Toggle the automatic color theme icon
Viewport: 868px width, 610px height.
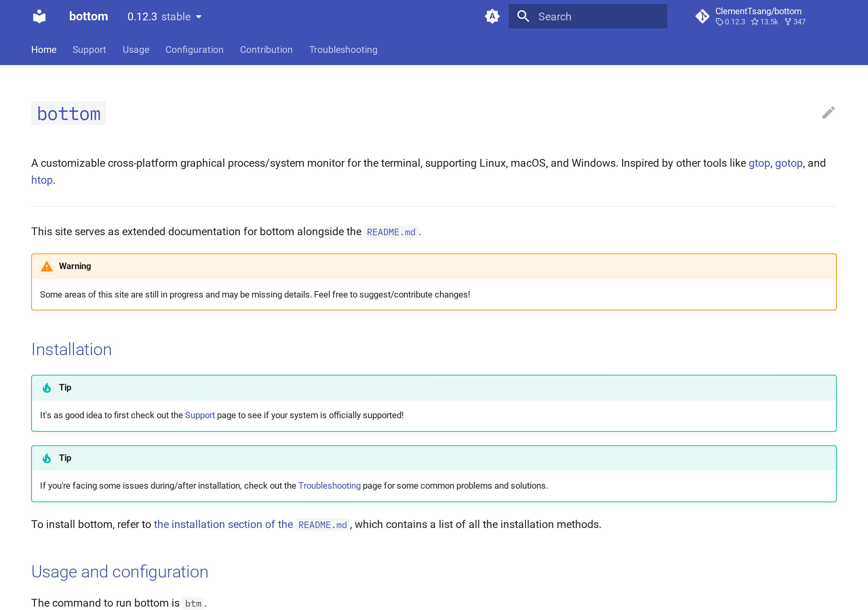coord(492,16)
